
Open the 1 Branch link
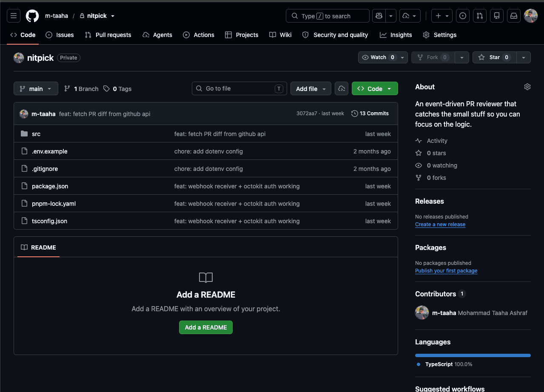pyautogui.click(x=81, y=89)
